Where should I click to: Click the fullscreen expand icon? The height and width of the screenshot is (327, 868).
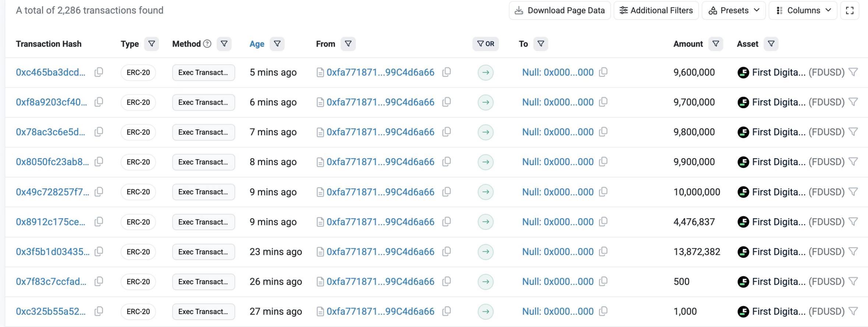tap(850, 10)
